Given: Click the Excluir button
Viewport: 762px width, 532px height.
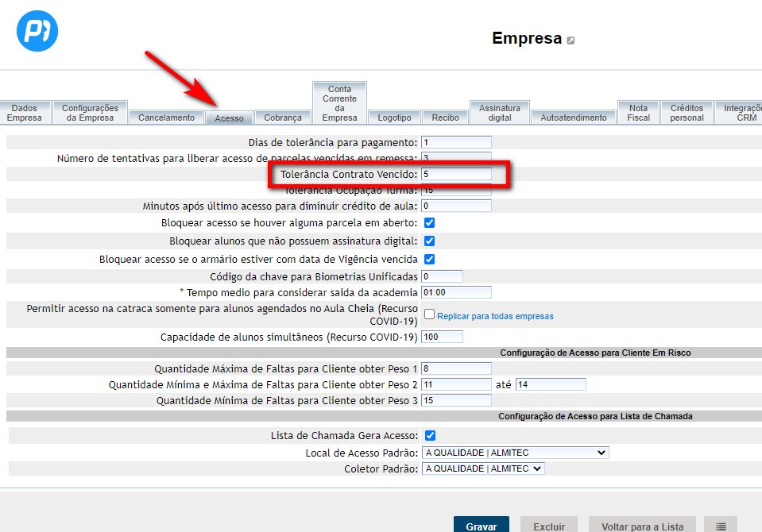Looking at the screenshot, I should coord(549,526).
